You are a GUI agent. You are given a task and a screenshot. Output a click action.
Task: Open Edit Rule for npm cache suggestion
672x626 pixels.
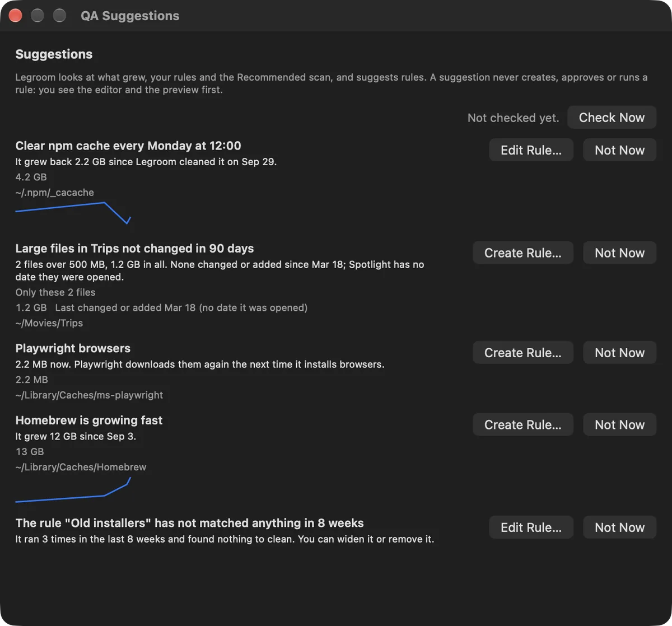coord(531,150)
